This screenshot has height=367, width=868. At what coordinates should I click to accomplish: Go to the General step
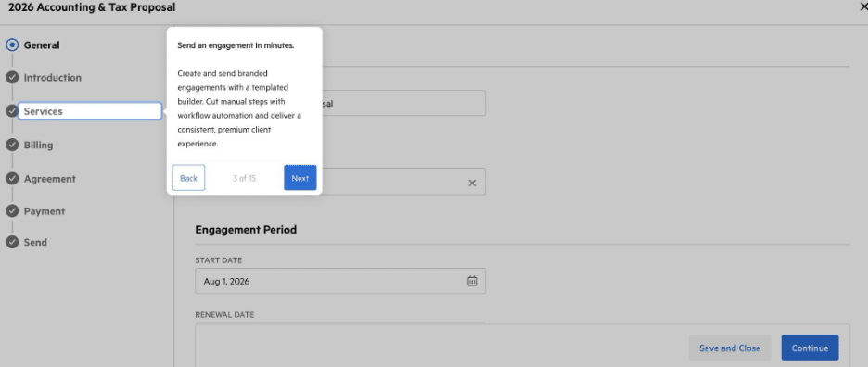(42, 45)
